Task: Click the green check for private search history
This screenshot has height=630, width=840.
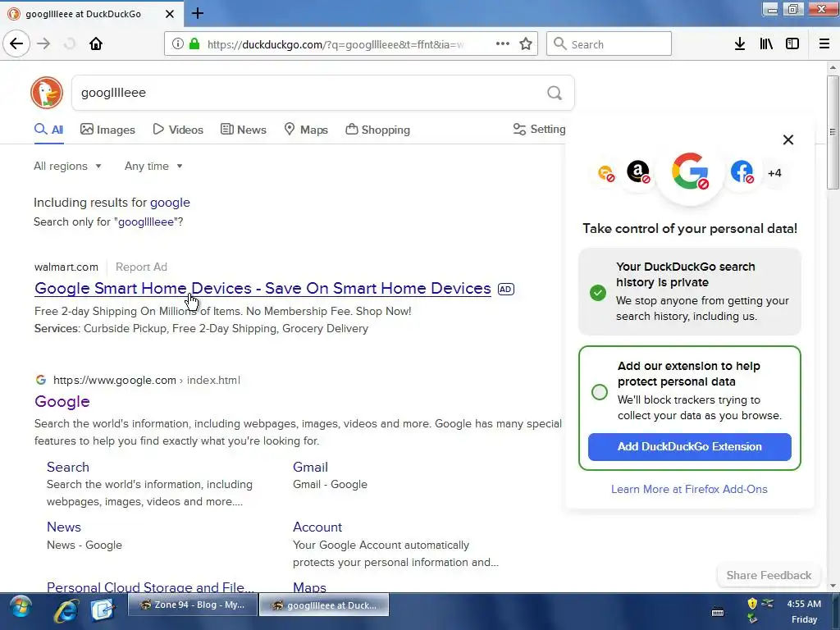Action: (x=598, y=293)
